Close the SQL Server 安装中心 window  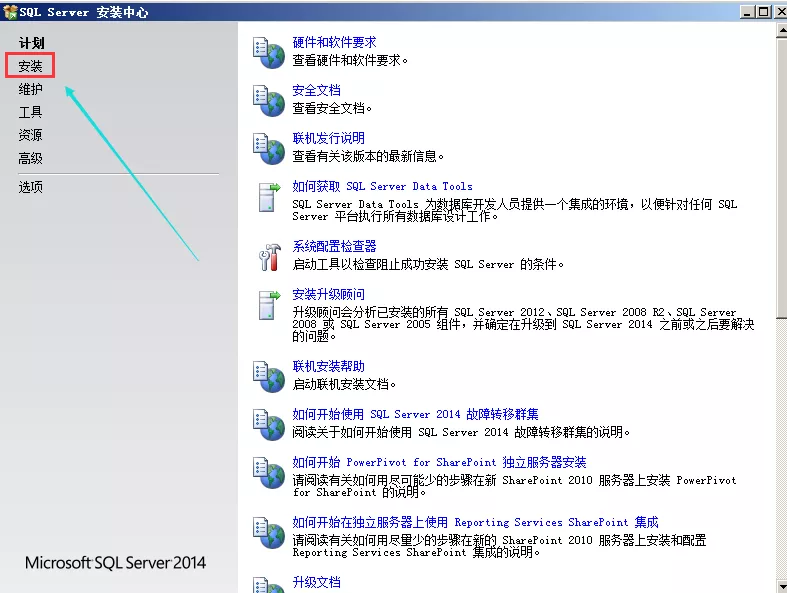[x=779, y=12]
